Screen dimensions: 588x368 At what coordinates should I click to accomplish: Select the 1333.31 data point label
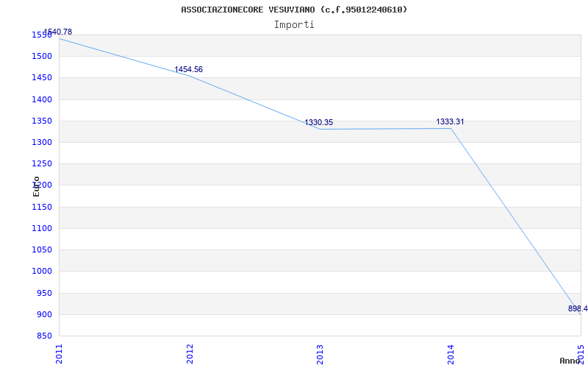[450, 122]
